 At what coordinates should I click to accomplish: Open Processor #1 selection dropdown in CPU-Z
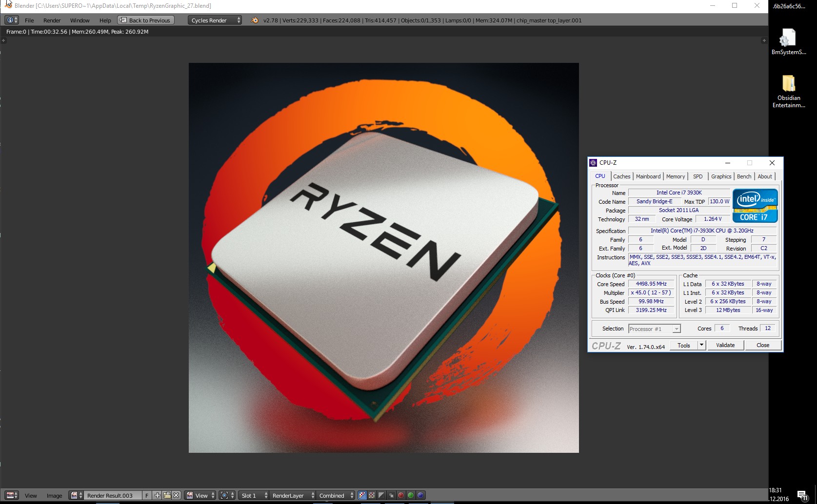654,329
